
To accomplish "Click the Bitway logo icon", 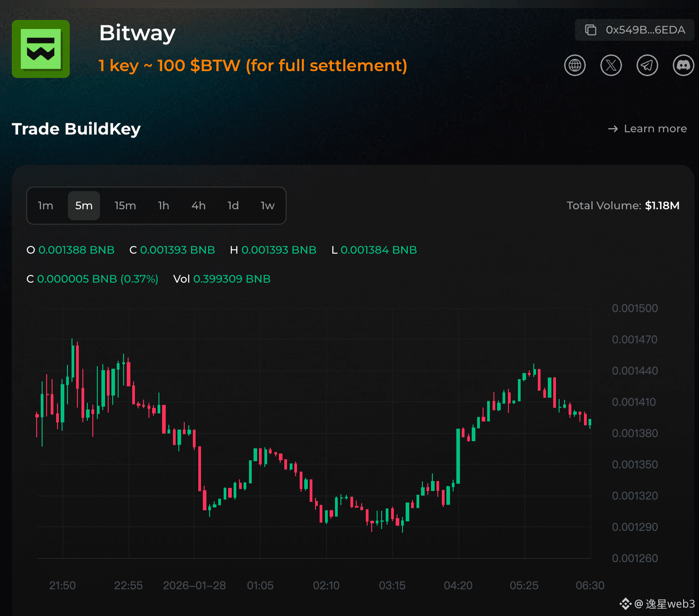I will point(40,49).
